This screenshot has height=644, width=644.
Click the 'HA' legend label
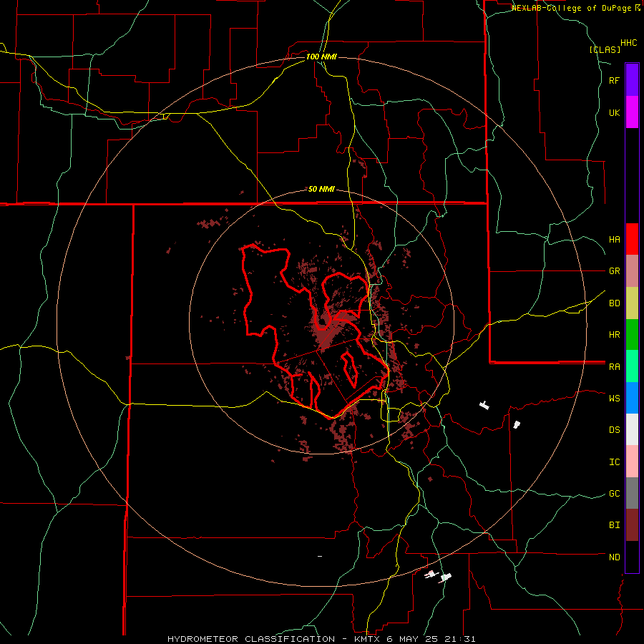(615, 240)
